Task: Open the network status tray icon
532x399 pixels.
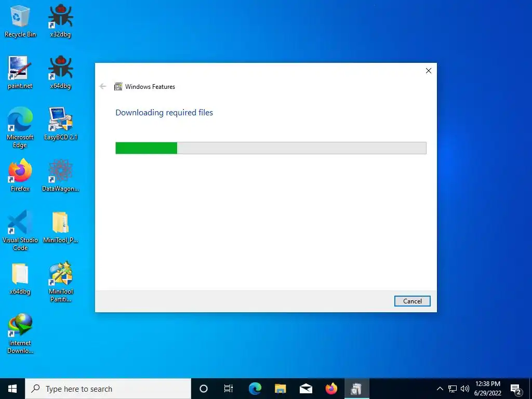Action: click(x=453, y=389)
